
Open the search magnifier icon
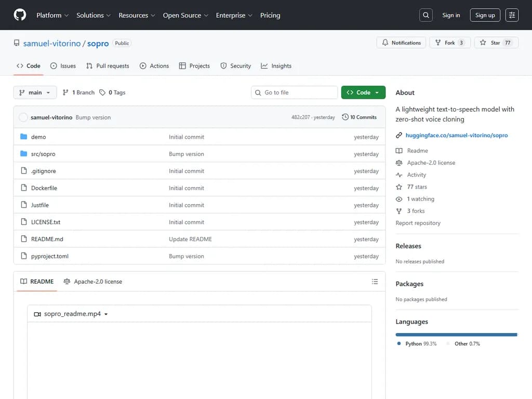pyautogui.click(x=426, y=15)
